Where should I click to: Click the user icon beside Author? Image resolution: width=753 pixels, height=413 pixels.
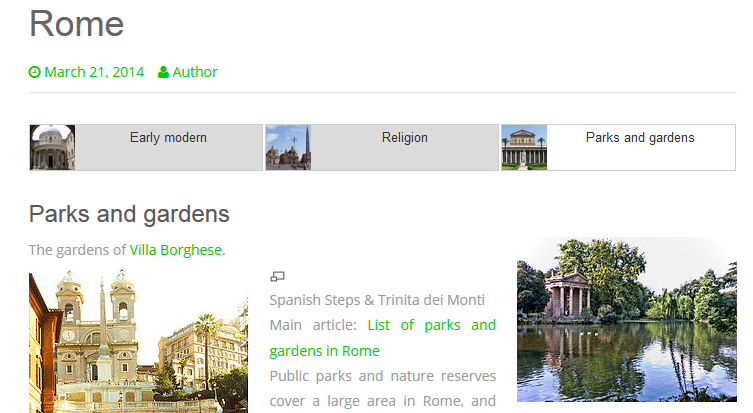click(x=163, y=72)
